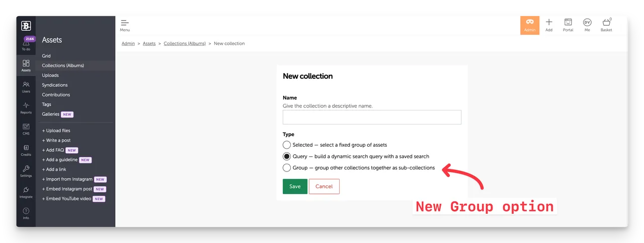Open Galleries in Assets menu

point(51,114)
